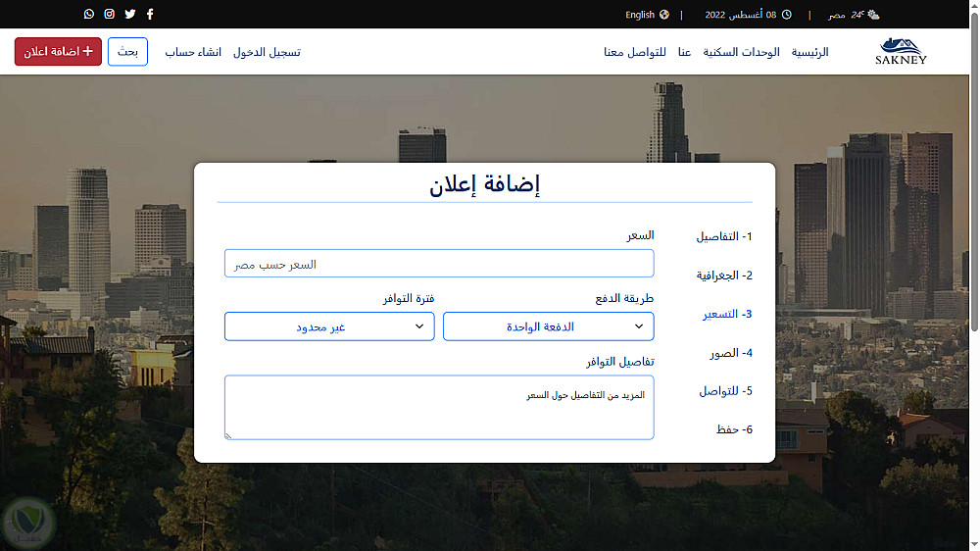Screen dimensions: 980x551
Task: Click the إضافة إعلان heading
Action: click(x=484, y=184)
